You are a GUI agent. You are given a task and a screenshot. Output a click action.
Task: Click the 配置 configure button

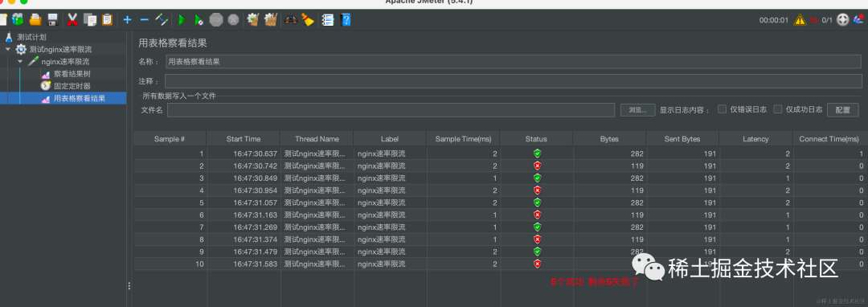[x=842, y=109]
